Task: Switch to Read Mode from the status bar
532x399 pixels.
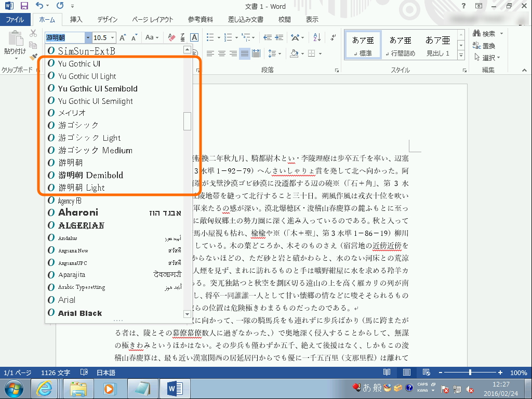Action: 387,373
